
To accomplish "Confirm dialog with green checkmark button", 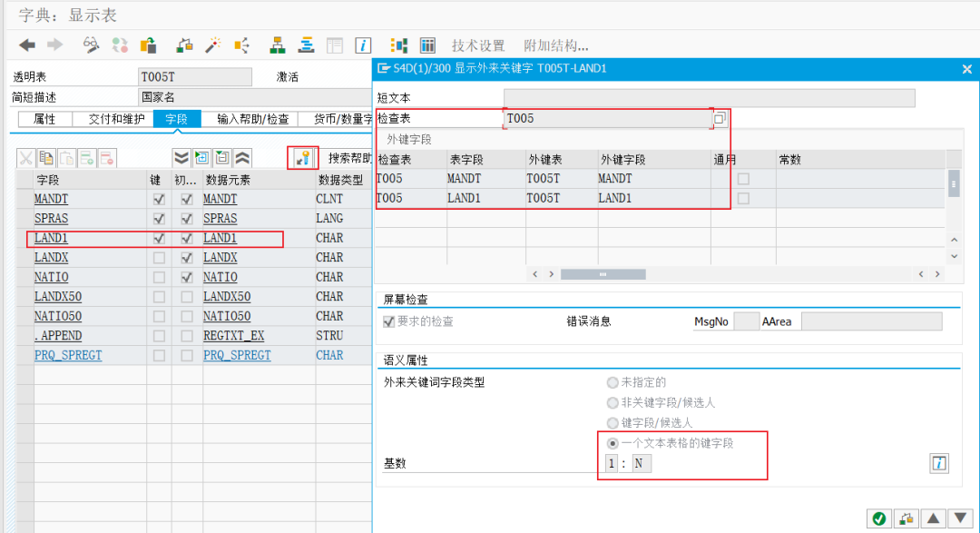I will click(879, 518).
